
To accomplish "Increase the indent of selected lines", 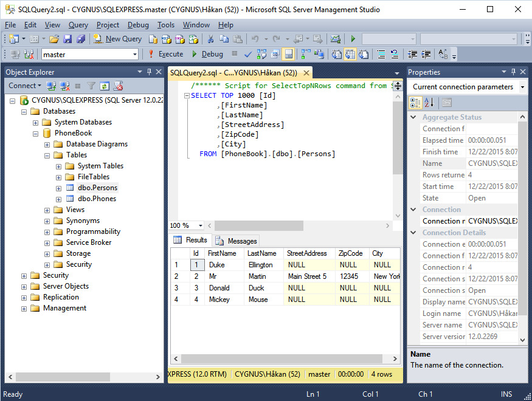I will pyautogui.click(x=426, y=54).
